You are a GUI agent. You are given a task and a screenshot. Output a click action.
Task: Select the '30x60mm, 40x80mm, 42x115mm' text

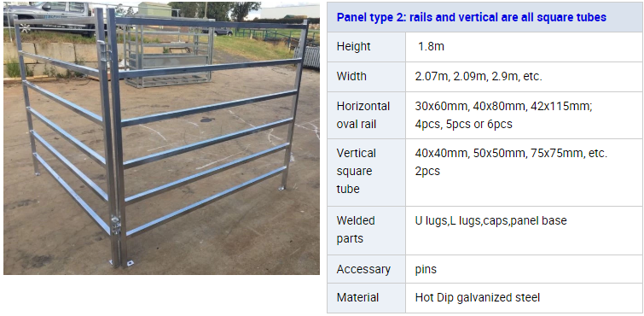pyautogui.click(x=503, y=106)
